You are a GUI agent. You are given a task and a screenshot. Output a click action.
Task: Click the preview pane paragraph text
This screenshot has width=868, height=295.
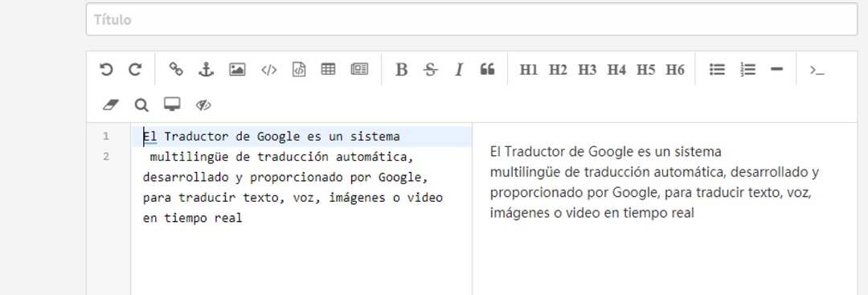click(654, 182)
